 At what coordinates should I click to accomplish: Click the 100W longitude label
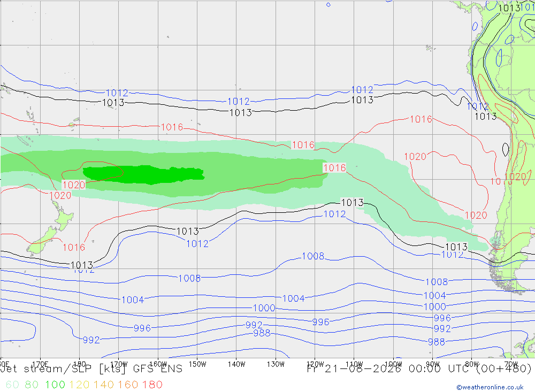point(393,364)
